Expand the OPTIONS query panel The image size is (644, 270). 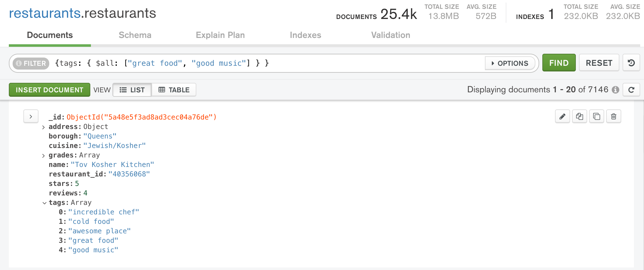[510, 63]
